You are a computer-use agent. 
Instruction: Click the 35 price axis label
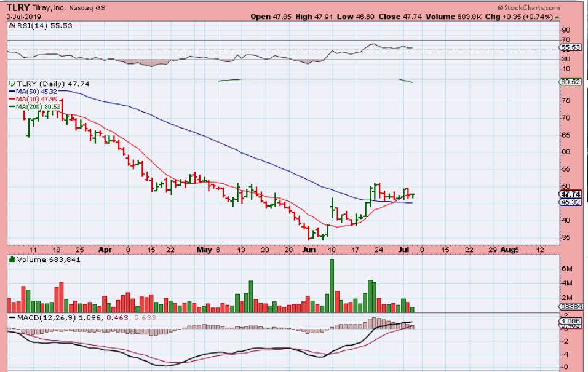coord(566,237)
